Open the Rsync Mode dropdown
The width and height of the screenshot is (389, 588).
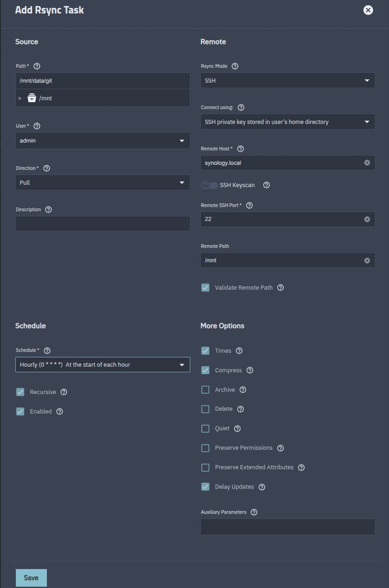(287, 81)
